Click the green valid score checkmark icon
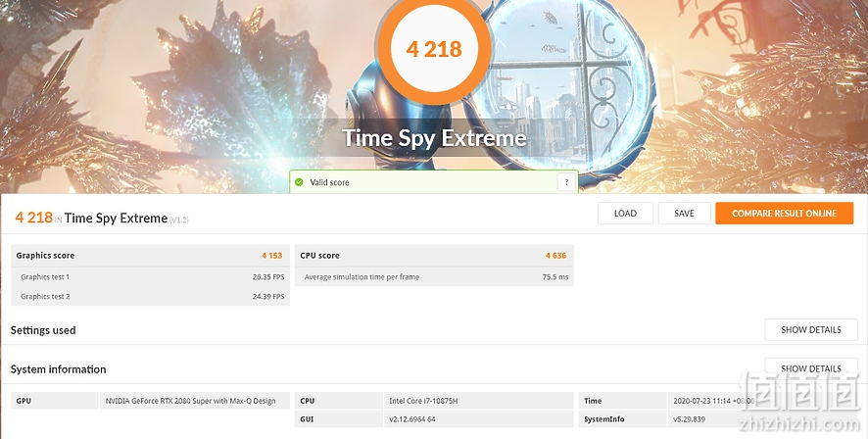 (x=299, y=182)
